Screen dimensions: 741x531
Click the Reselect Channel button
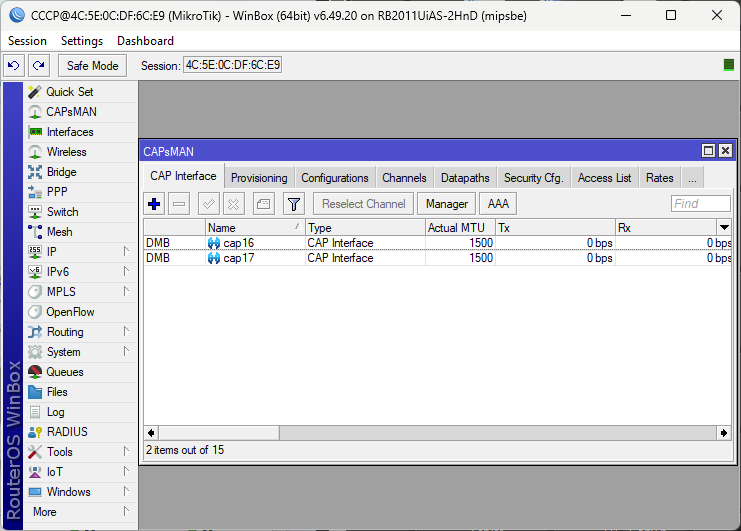point(363,204)
